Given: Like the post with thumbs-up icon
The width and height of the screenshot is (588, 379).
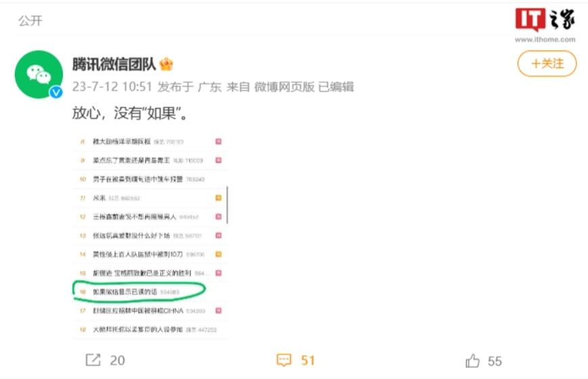Looking at the screenshot, I should 473,361.
